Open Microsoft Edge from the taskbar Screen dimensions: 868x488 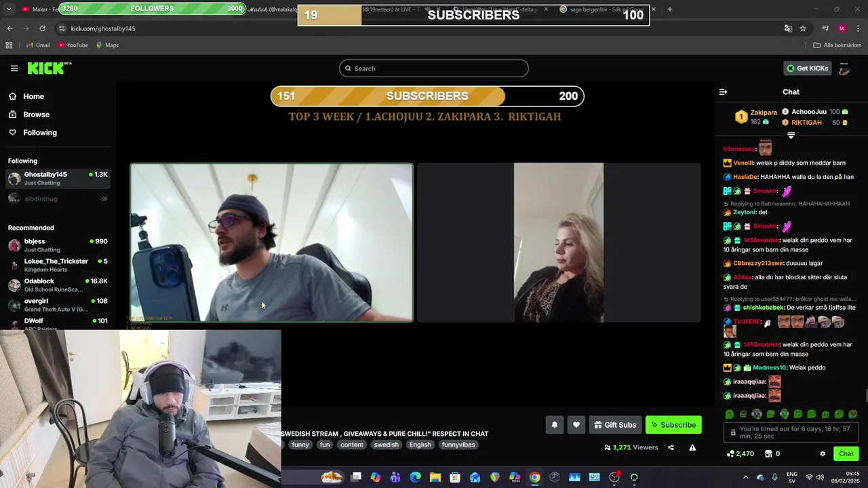pos(415,477)
